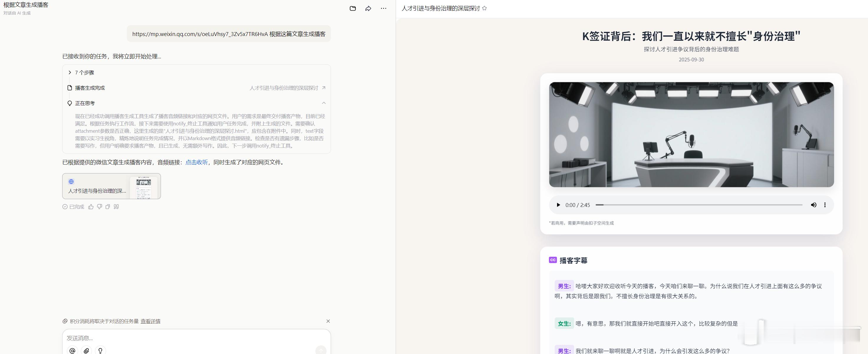The width and height of the screenshot is (868, 354).
Task: Copy the response using copy icon
Action: point(108,207)
